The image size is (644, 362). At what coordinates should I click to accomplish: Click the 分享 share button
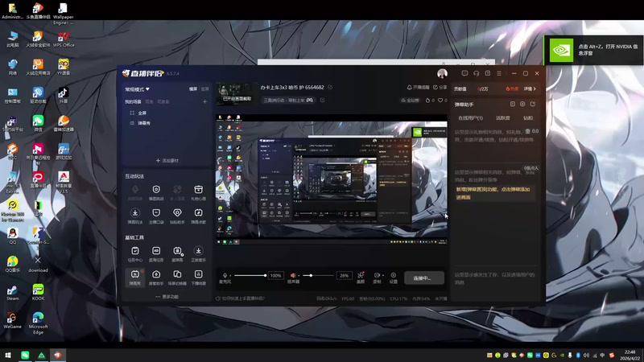440,88
